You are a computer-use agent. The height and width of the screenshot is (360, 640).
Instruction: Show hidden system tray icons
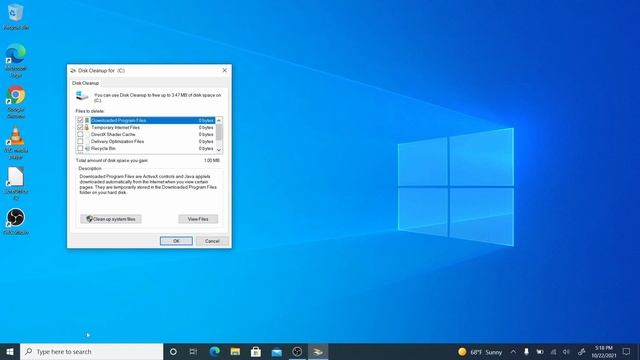[513, 351]
